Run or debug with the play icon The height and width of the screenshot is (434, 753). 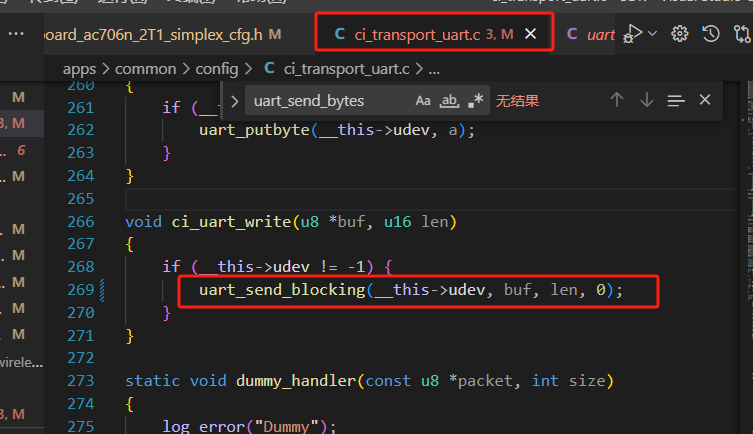(632, 34)
